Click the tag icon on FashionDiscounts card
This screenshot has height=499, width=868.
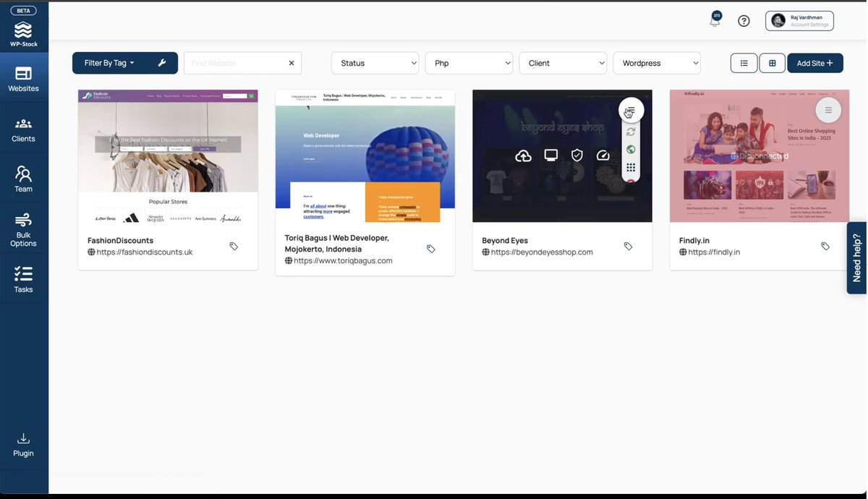[234, 246]
